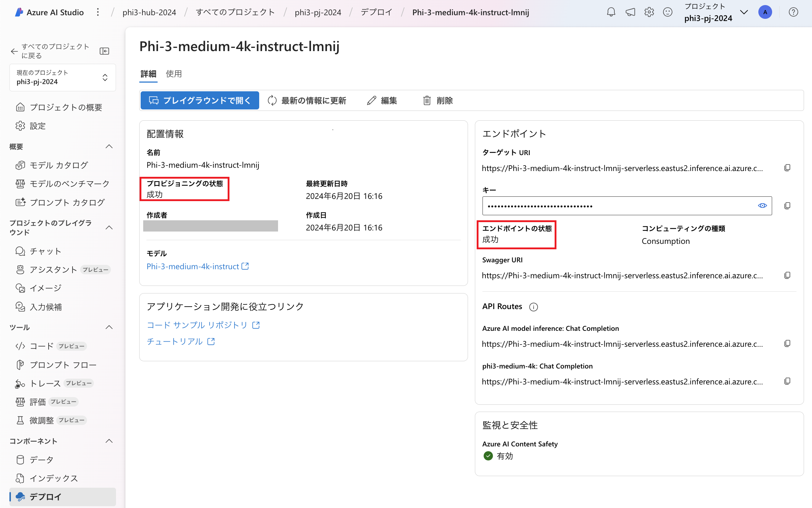Viewport: 812px width, 508px height.
Task: Click the 削除 delete button
Action: pyautogui.click(x=438, y=100)
